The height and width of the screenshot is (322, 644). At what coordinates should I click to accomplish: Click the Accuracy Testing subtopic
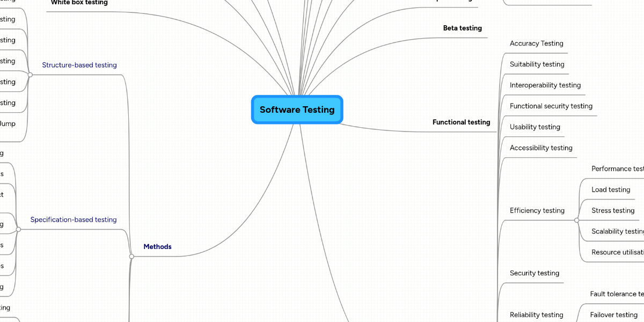click(x=536, y=43)
